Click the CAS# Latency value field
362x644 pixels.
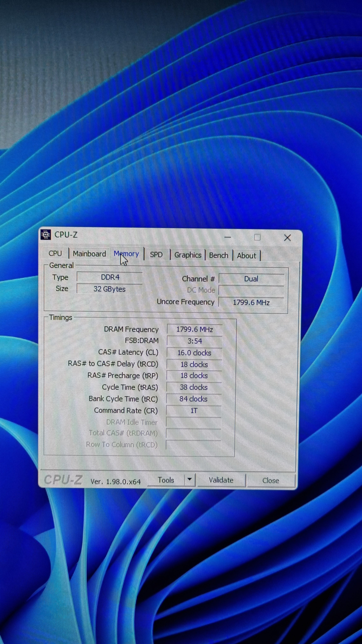point(194,353)
